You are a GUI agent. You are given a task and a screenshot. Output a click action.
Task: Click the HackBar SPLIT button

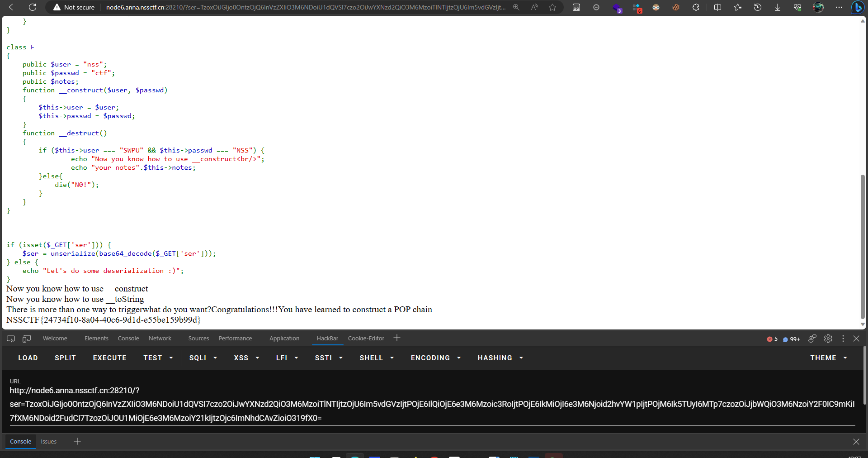65,358
